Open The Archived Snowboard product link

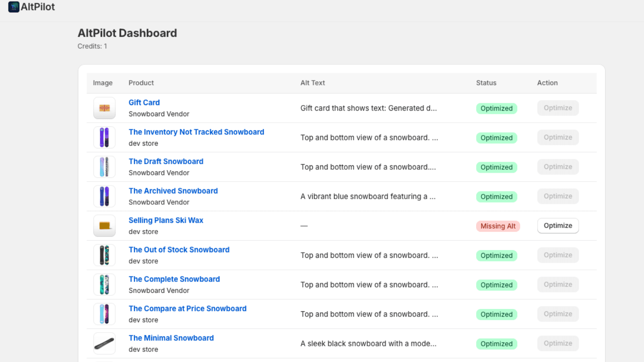(x=173, y=191)
